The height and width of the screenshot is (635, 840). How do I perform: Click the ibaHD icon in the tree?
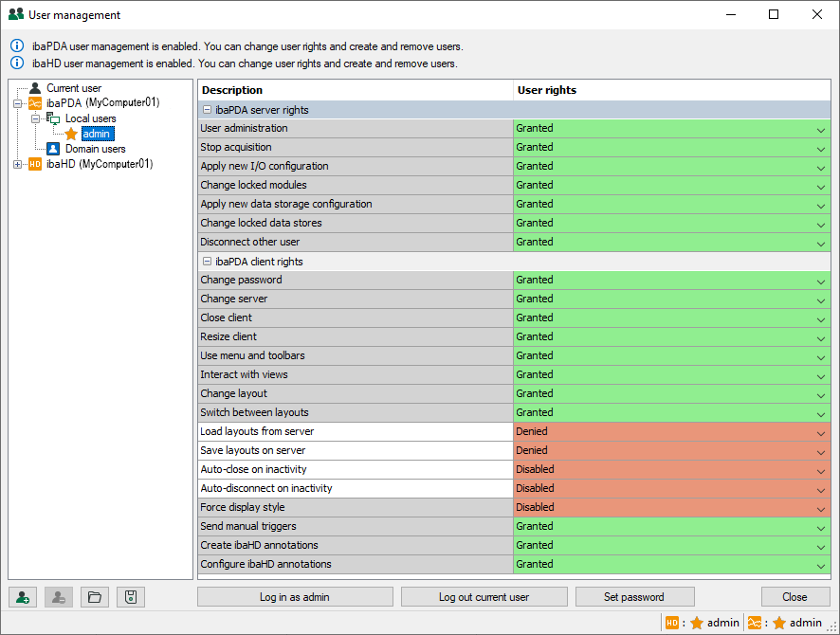[x=35, y=164]
